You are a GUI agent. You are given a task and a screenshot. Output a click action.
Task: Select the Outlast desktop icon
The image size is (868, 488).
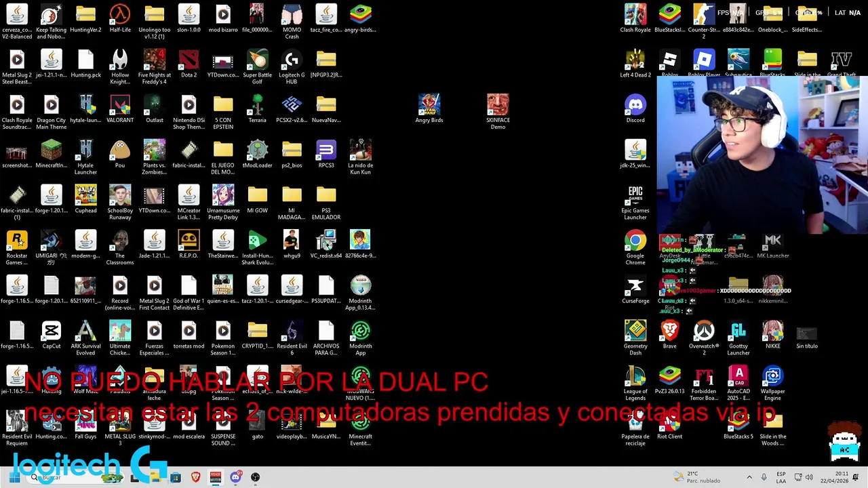(155, 109)
